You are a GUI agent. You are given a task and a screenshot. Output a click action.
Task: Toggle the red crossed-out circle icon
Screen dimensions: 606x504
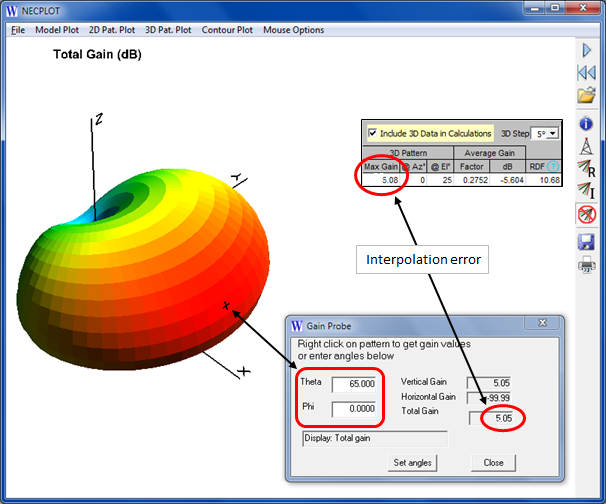click(587, 214)
